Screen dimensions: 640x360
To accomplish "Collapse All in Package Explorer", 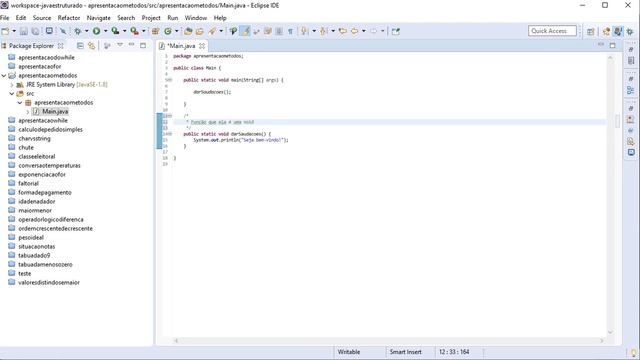I will (x=80, y=46).
